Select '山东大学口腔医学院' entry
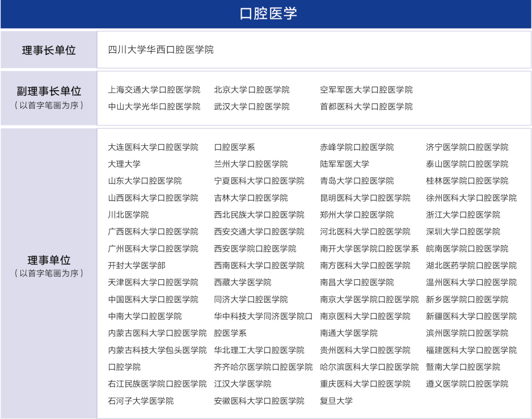This screenshot has height=419, width=532. point(145,181)
